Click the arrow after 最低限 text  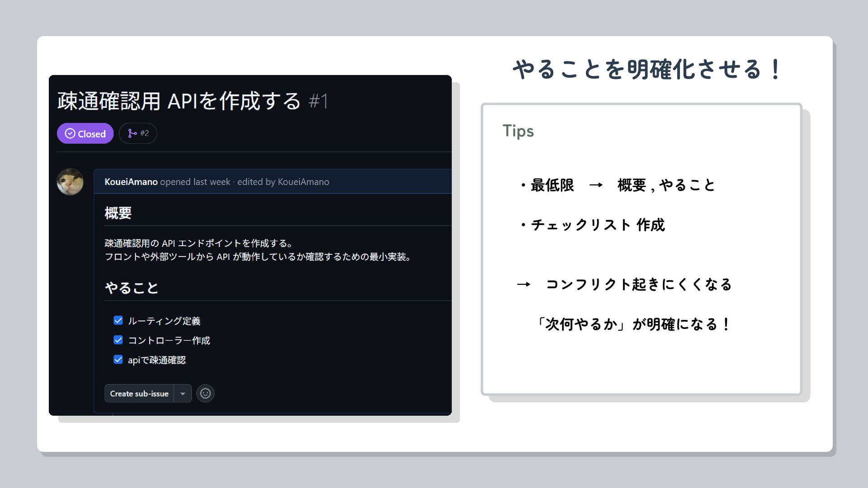tap(596, 185)
